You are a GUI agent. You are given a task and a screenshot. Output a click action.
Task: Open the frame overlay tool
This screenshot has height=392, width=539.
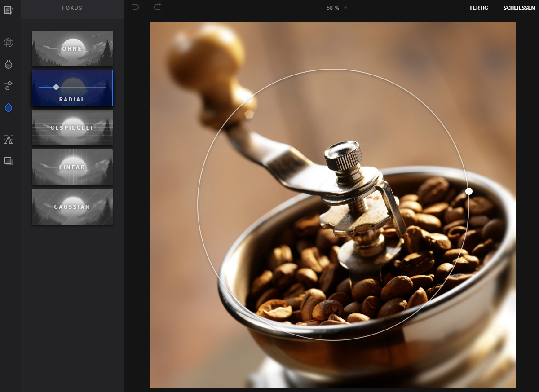(8, 161)
